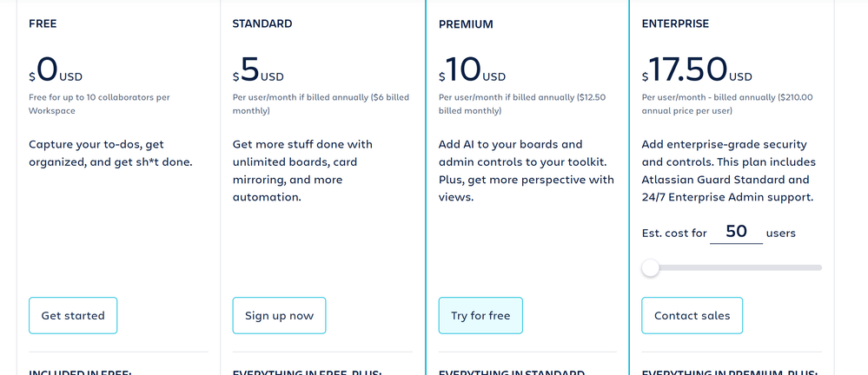
Task: Click the middle of the slider track
Action: click(x=732, y=267)
